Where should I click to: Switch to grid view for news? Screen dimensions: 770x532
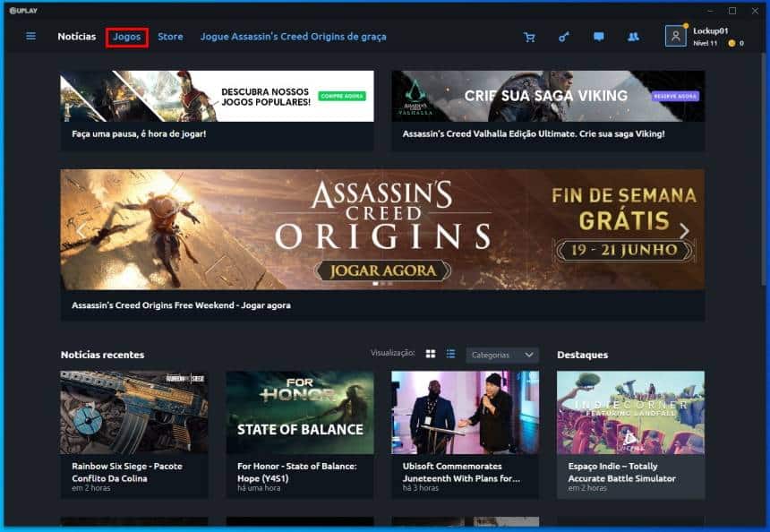[430, 354]
